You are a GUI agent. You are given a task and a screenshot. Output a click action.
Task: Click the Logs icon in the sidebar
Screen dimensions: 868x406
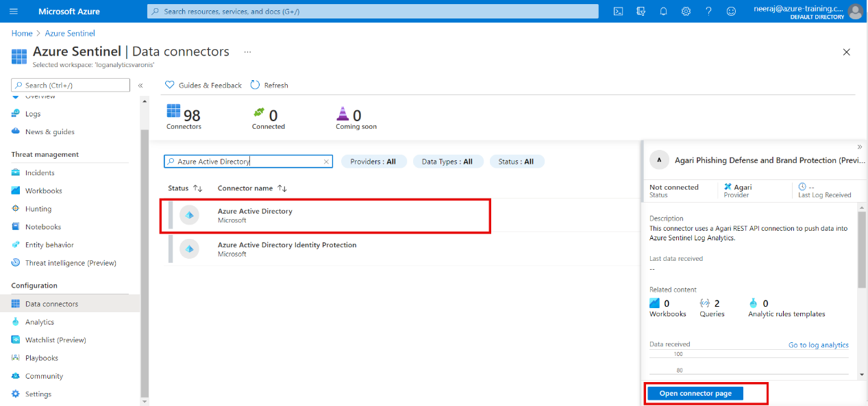(x=16, y=114)
